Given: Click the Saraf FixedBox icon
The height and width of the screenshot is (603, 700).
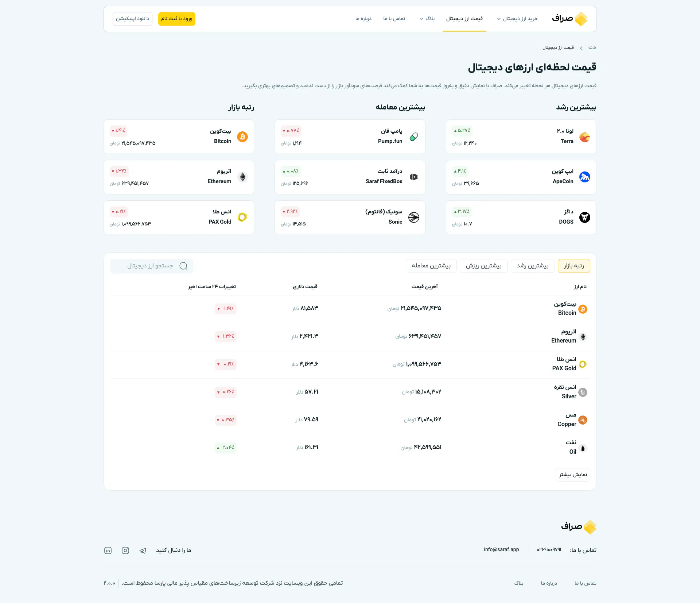Looking at the screenshot, I should pos(414,177).
